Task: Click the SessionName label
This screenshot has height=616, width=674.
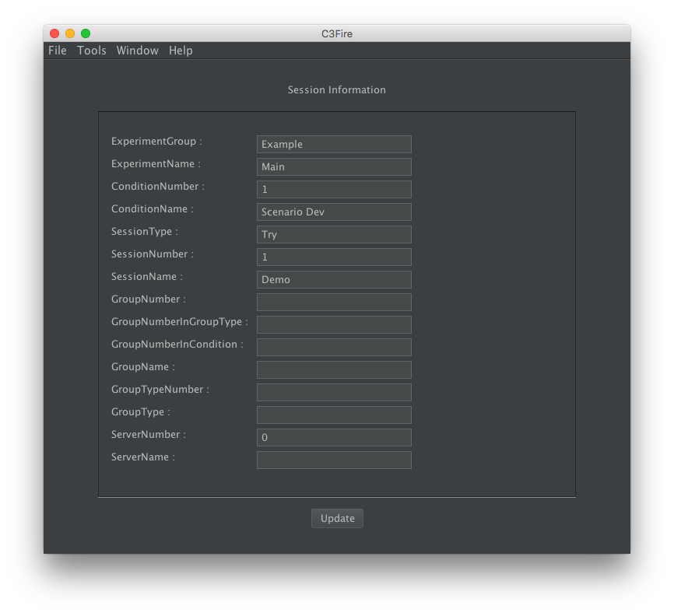Action: pos(146,277)
